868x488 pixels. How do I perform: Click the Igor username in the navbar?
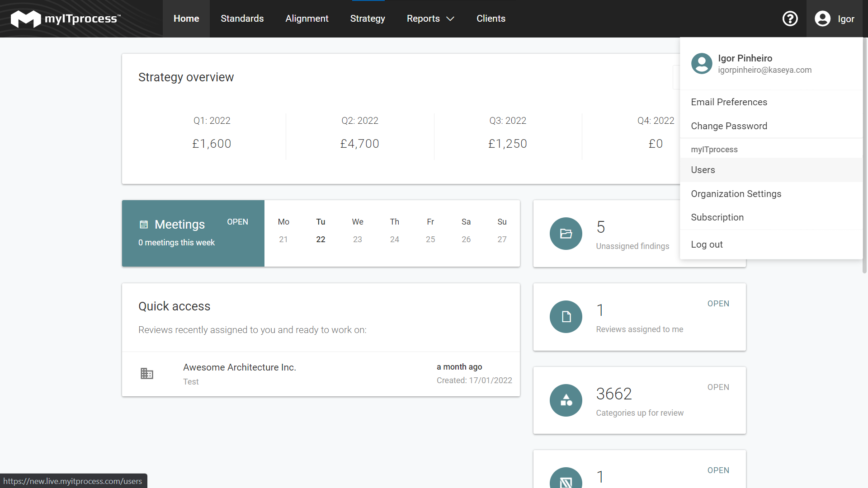(846, 19)
